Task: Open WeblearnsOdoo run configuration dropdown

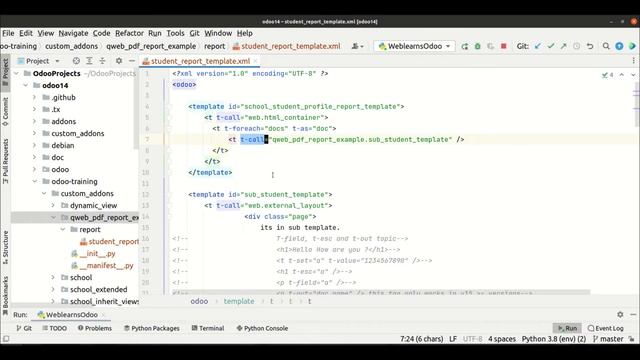Action: [414, 47]
